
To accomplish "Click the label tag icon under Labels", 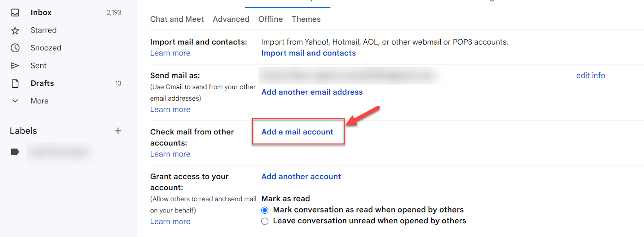I will (x=15, y=152).
